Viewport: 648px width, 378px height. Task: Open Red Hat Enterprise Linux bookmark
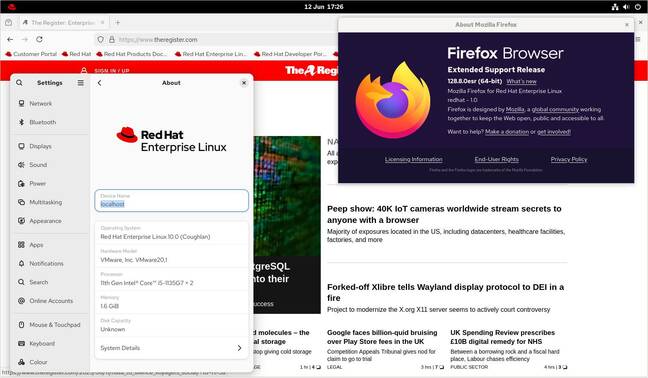[x=211, y=54]
